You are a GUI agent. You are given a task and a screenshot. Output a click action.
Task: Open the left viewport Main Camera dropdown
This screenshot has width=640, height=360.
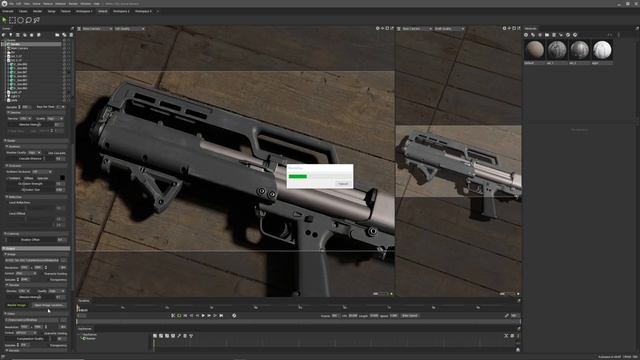point(97,29)
